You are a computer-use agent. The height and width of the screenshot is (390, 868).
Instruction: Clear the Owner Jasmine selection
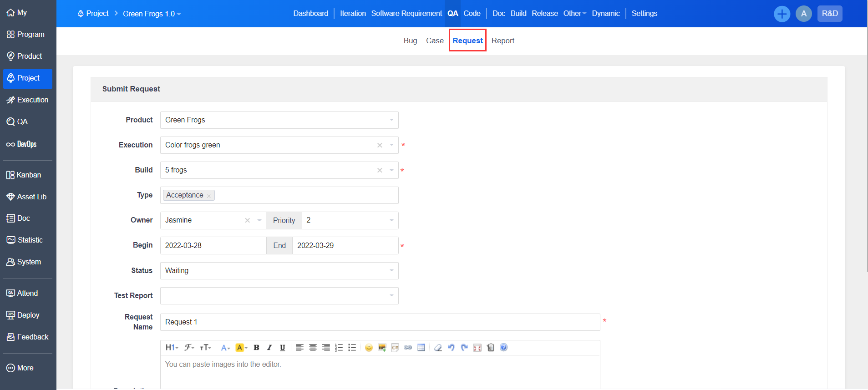[248, 220]
